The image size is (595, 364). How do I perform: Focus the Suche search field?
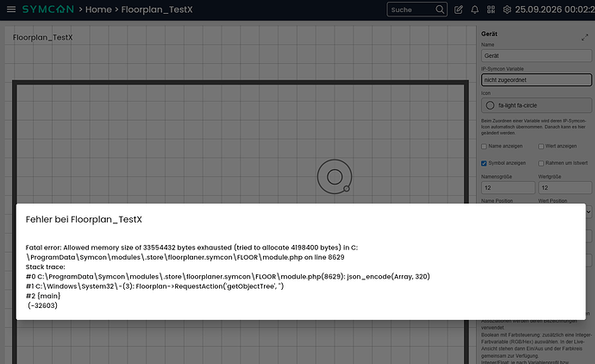click(411, 9)
